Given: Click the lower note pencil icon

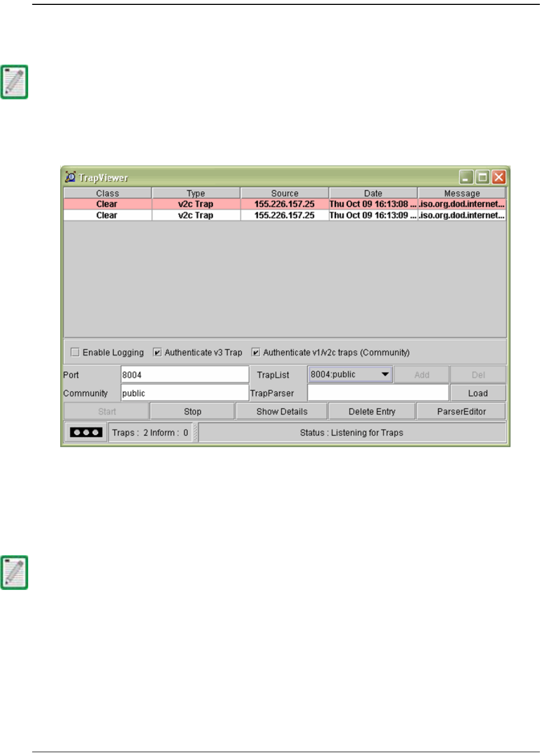Looking at the screenshot, I should click(14, 573).
